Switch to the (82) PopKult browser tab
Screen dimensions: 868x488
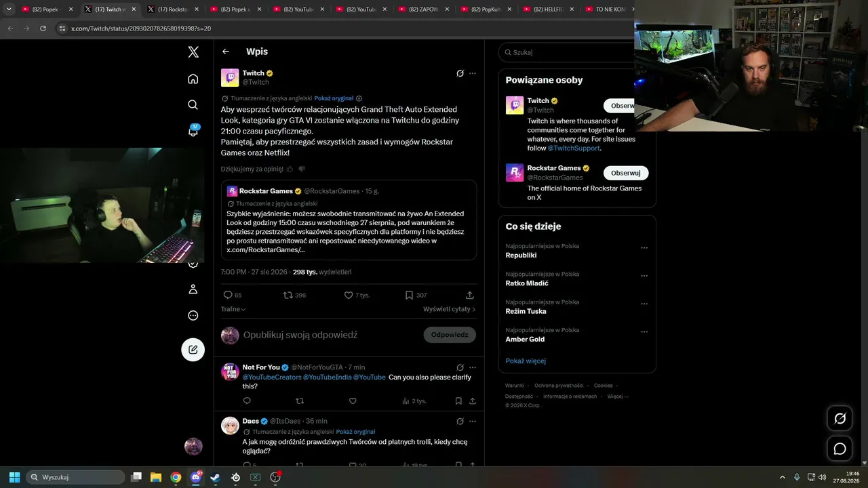point(486,9)
